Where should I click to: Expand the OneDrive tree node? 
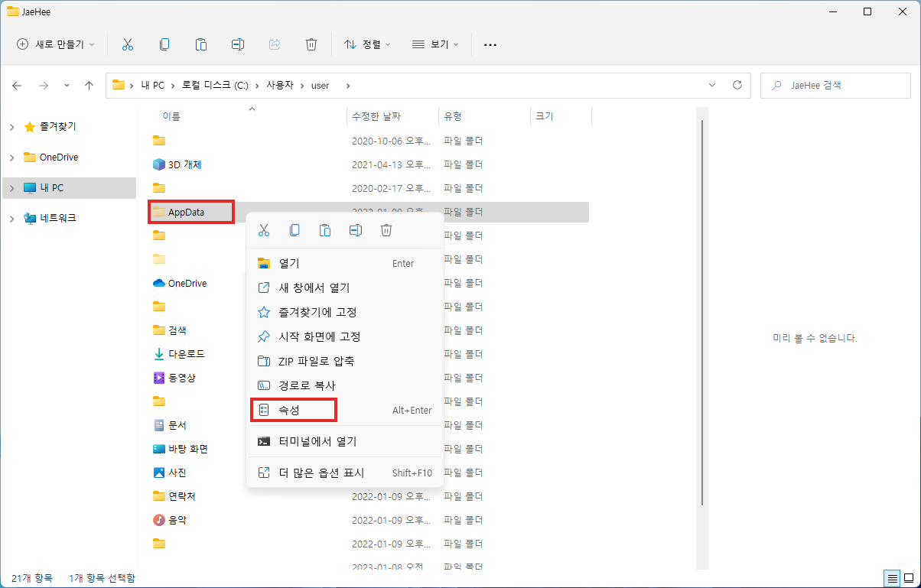(x=12, y=158)
